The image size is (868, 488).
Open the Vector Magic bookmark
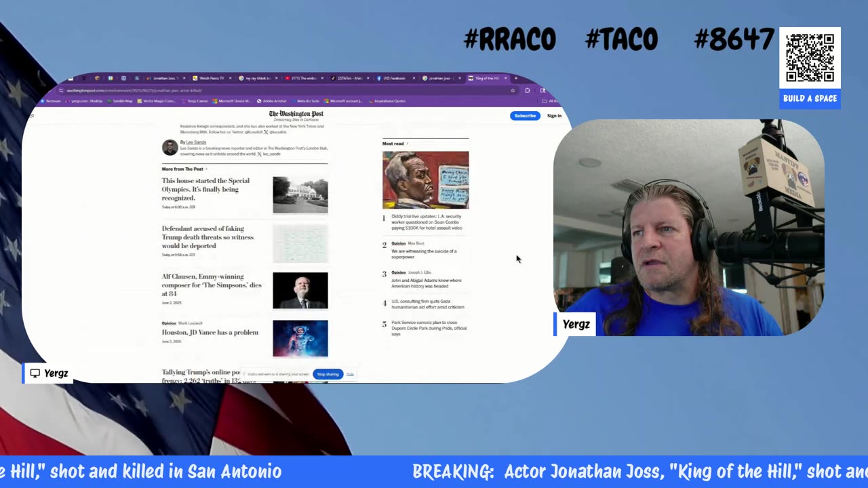point(156,101)
